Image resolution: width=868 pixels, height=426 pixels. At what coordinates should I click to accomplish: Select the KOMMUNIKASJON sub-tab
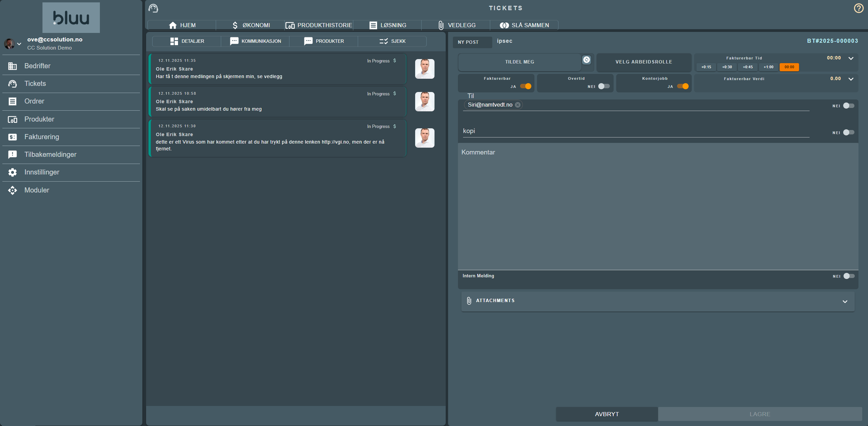(255, 41)
